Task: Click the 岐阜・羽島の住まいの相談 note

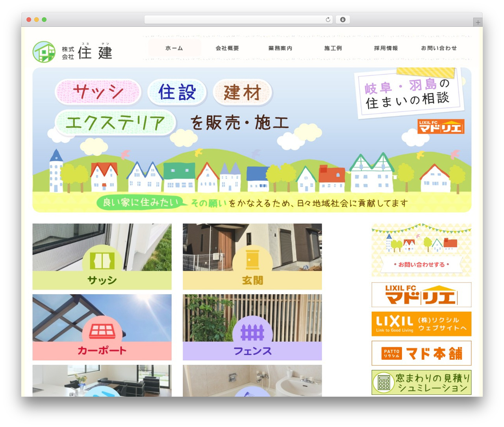Action: pos(409,94)
